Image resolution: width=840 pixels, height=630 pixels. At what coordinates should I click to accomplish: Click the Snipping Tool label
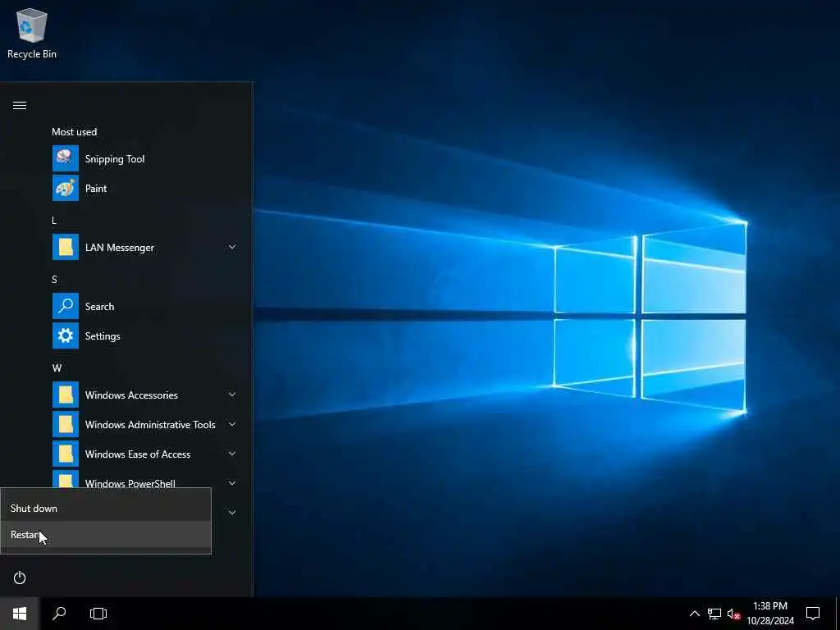[115, 159]
